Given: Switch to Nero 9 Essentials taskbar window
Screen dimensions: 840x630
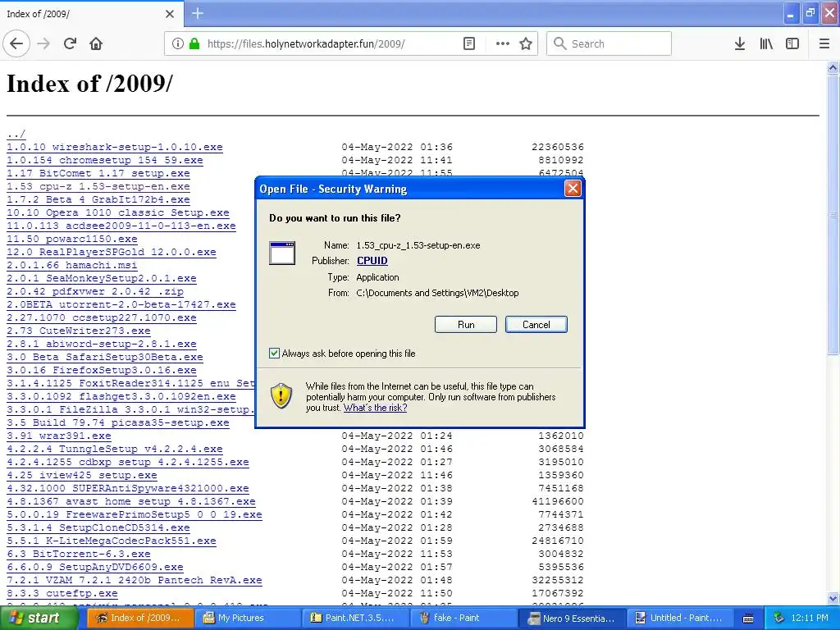Looking at the screenshot, I should tap(572, 618).
